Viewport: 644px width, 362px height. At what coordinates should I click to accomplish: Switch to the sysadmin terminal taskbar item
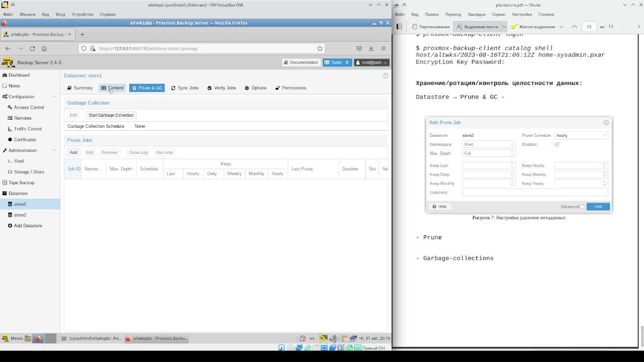(91, 338)
